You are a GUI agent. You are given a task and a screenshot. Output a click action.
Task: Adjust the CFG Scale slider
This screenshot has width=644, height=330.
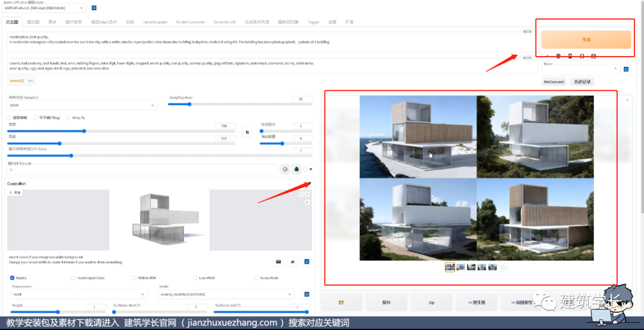(x=159, y=156)
